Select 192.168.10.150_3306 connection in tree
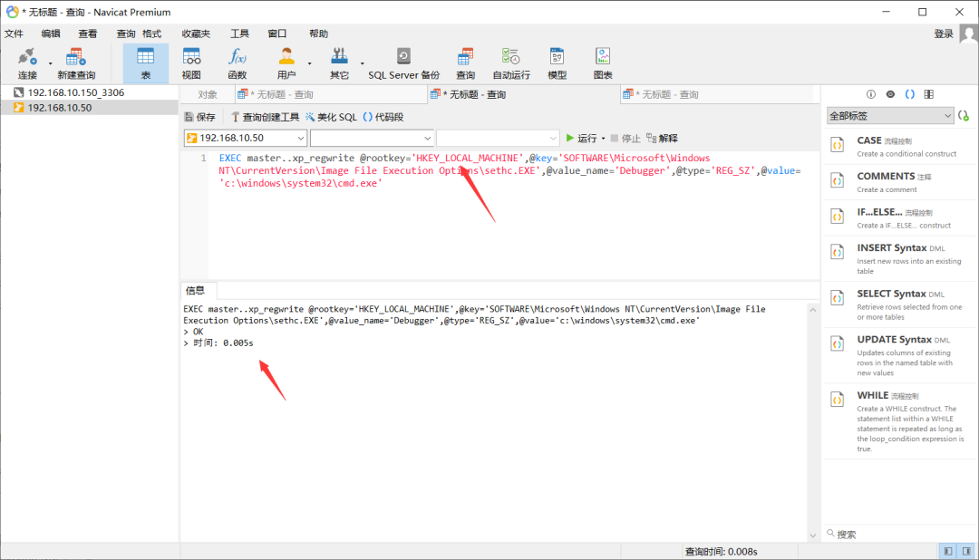The height and width of the screenshot is (560, 979). point(75,92)
